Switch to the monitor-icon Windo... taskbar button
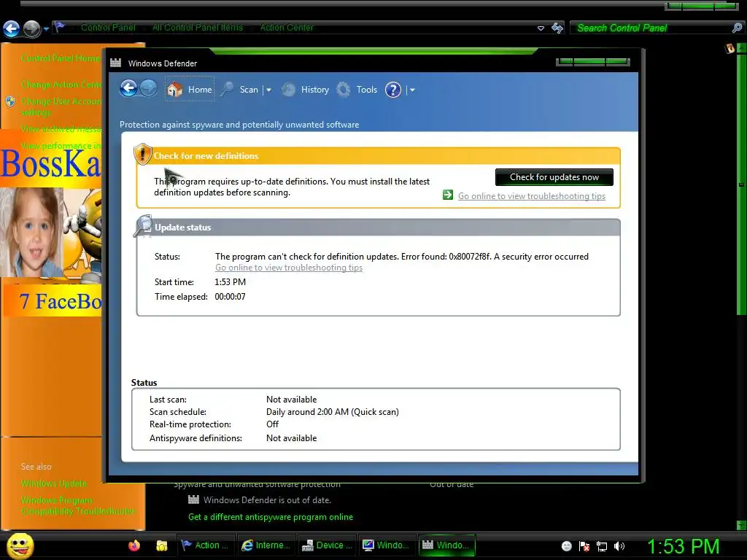This screenshot has width=747, height=560. coord(387,545)
